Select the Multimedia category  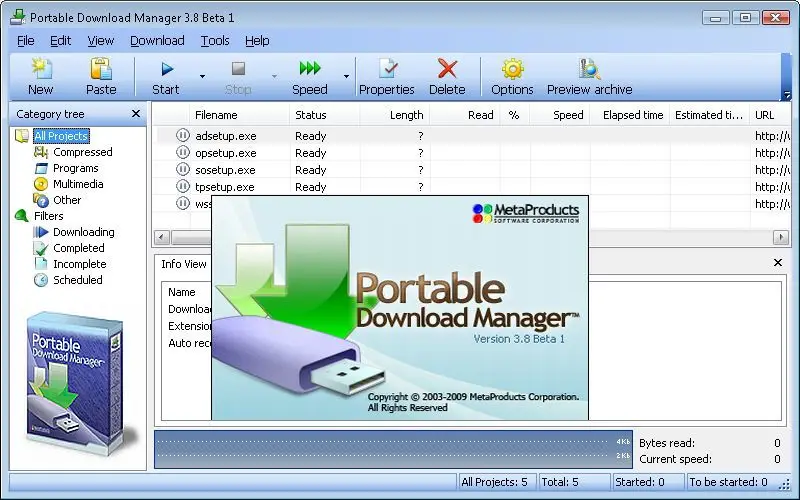[x=78, y=184]
